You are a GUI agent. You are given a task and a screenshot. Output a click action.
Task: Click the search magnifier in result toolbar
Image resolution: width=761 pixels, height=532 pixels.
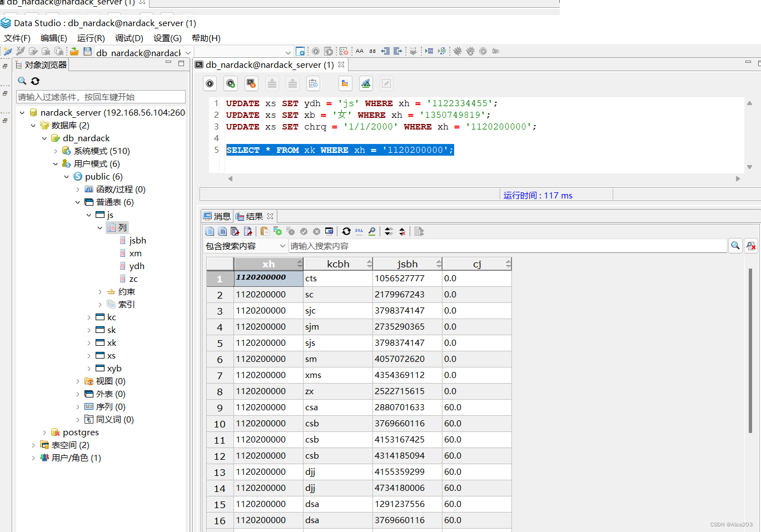pyautogui.click(x=372, y=231)
